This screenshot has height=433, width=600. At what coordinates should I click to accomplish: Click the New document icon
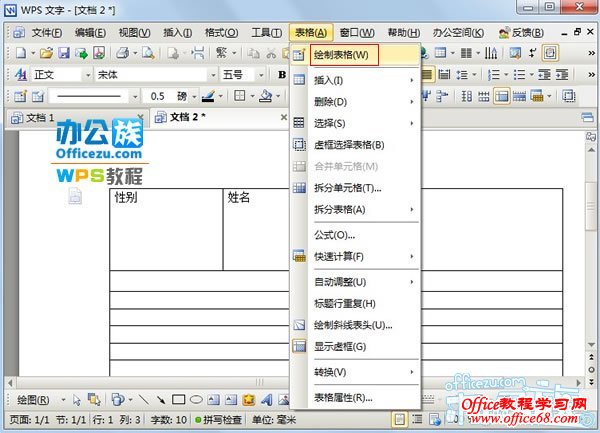21,53
